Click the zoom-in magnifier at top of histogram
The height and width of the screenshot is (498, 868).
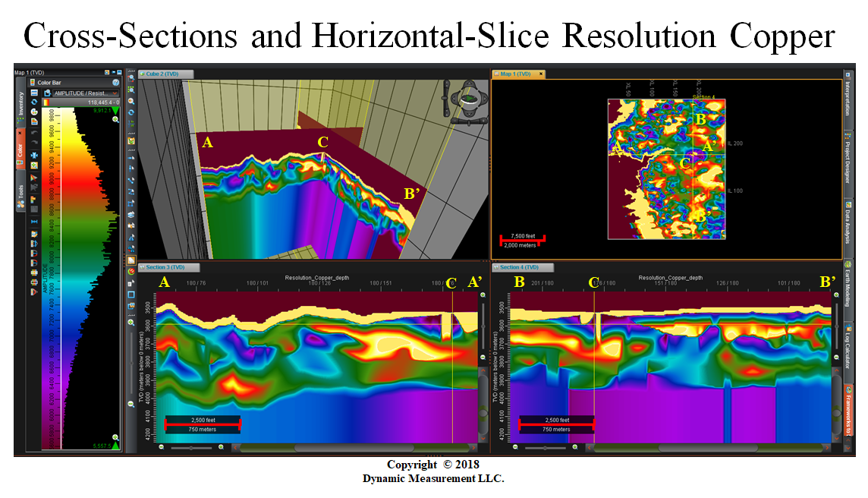coord(115,120)
